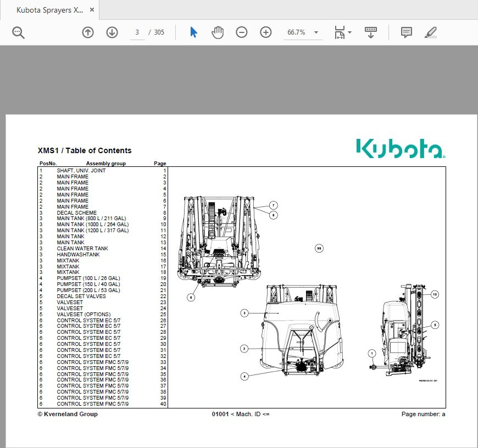Click the PosNo. column header
Image resolution: width=478 pixels, height=448 pixels.
(48, 163)
